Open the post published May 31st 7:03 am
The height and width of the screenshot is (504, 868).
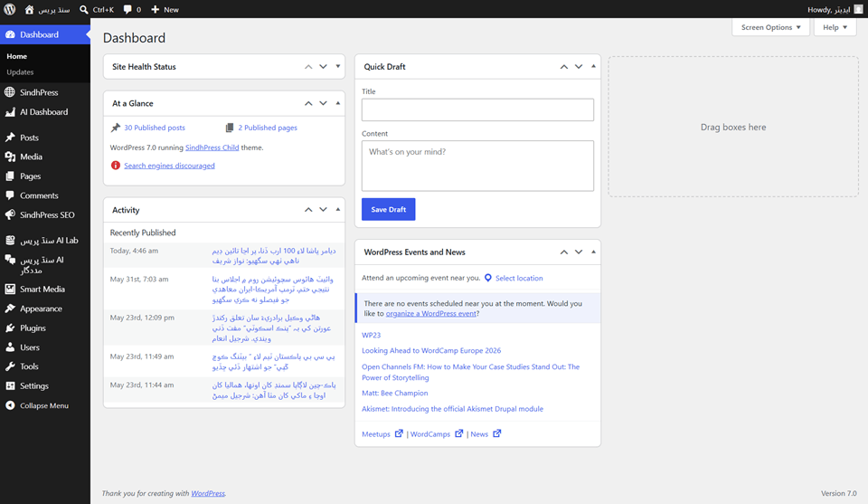[x=273, y=290]
